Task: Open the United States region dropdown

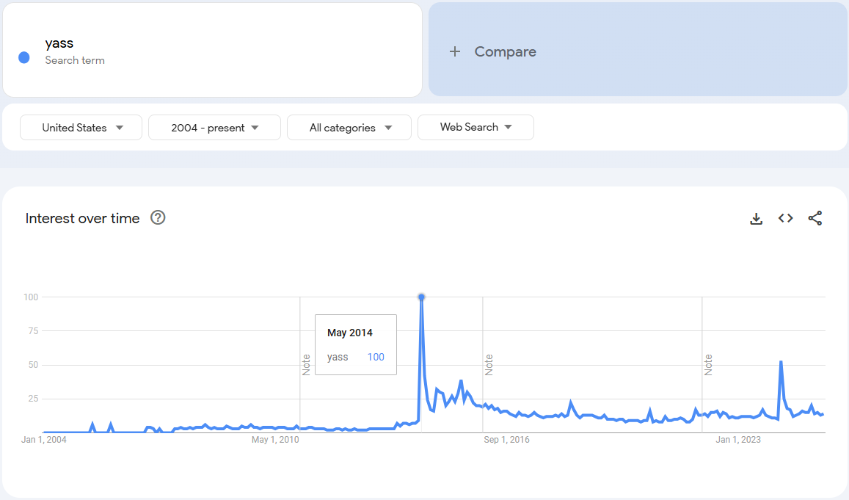Action: click(x=83, y=127)
